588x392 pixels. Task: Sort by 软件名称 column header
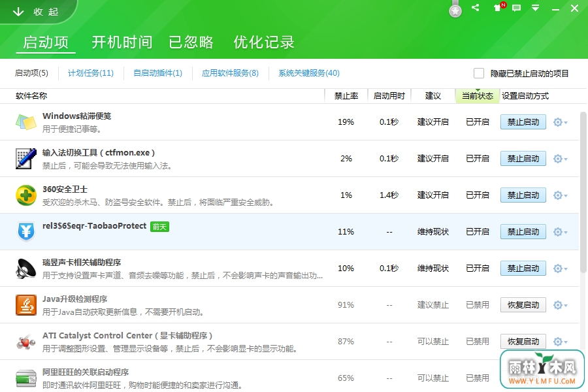point(31,96)
